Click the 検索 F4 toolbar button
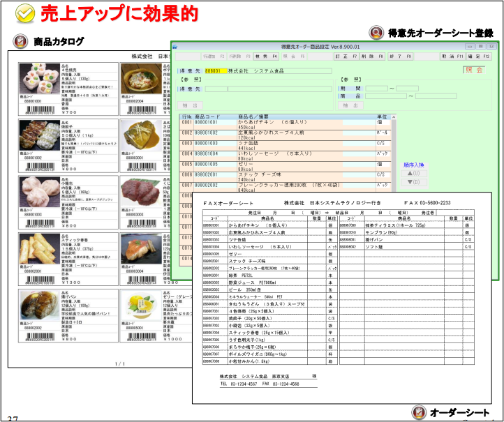Screen dimensions: 504x422 click(x=266, y=56)
